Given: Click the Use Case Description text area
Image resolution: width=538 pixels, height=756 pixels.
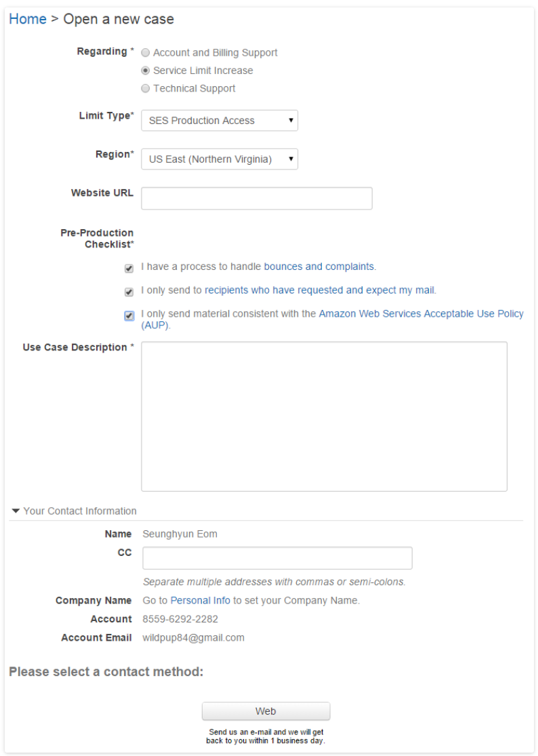Looking at the screenshot, I should click(324, 416).
